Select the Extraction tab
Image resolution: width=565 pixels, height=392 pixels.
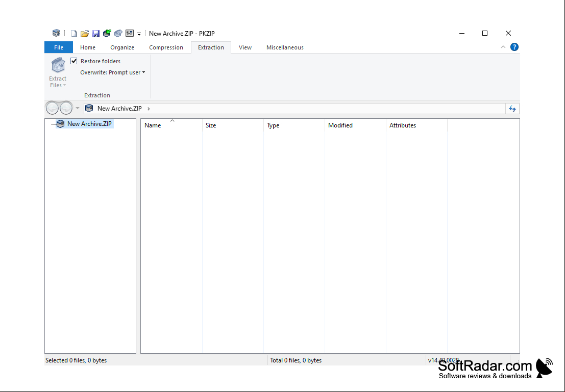(x=211, y=47)
